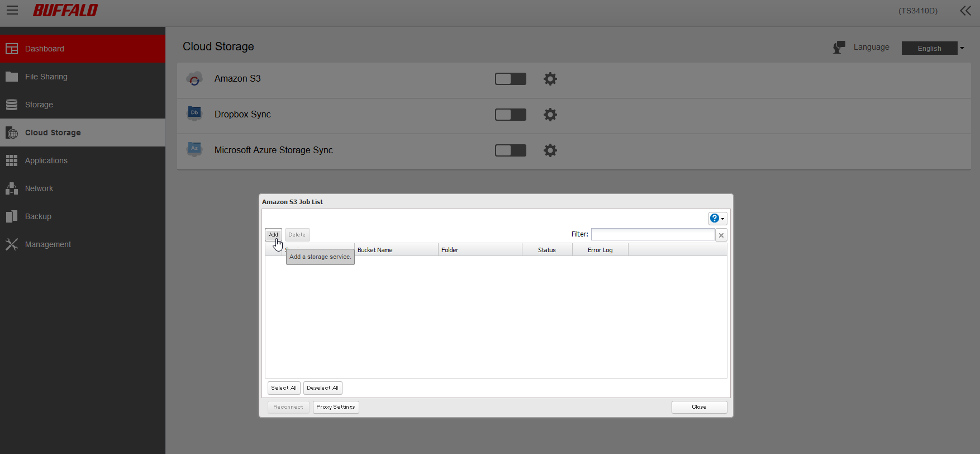The image size is (980, 454).
Task: Sort by Status column header
Action: click(547, 250)
